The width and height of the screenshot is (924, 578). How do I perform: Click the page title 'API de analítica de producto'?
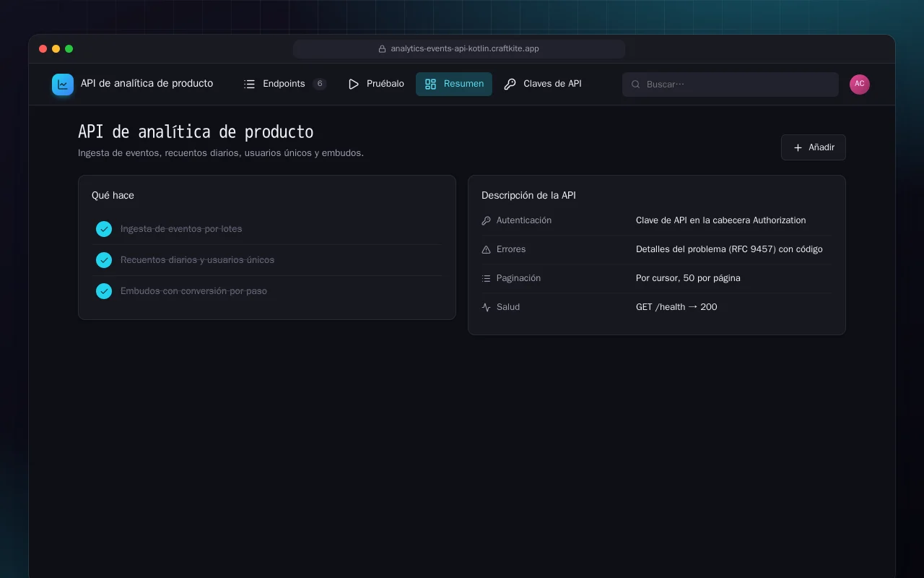point(196,132)
